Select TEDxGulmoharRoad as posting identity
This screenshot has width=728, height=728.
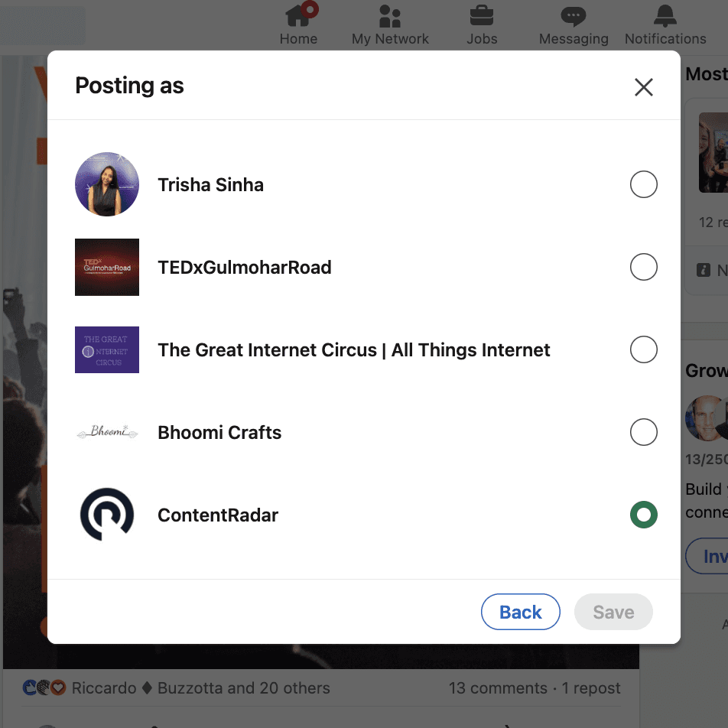click(x=644, y=267)
